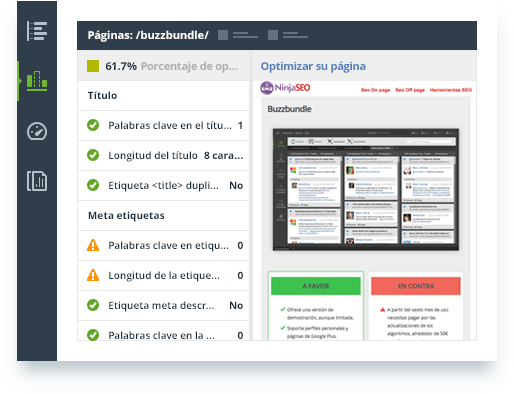Click the green A FAVOR header

coord(316,286)
